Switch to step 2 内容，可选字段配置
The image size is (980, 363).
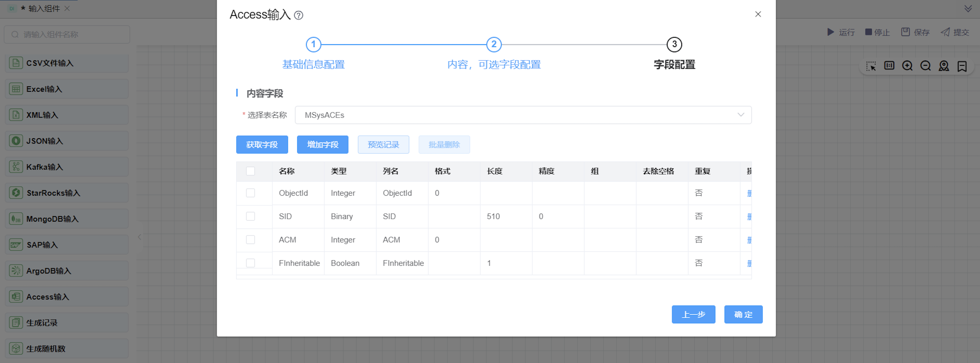(494, 45)
